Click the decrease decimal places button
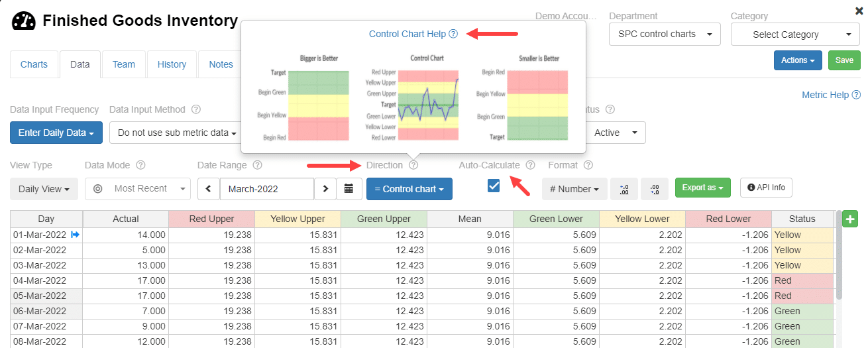 (x=655, y=189)
